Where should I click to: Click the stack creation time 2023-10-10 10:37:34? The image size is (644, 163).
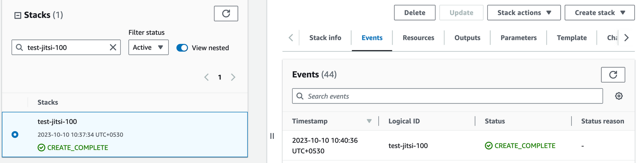pyautogui.click(x=80, y=135)
